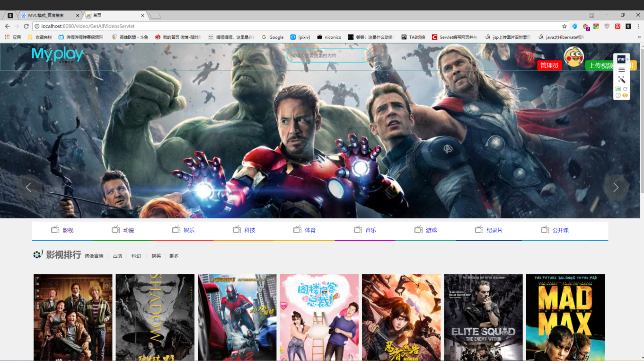644x361 pixels.
Task: Open the Mad Max movie poster
Action: 565,317
